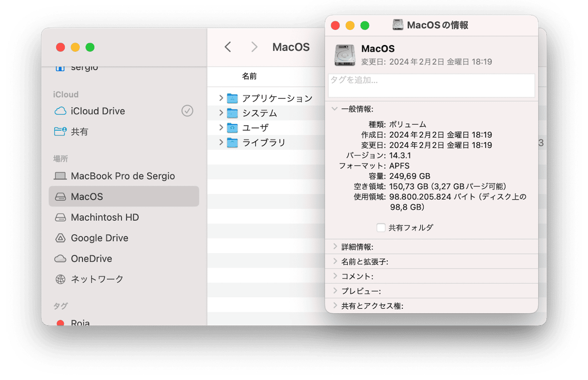The width and height of the screenshot is (588, 380).
Task: Sort by the 名前 column header
Action: (249, 76)
